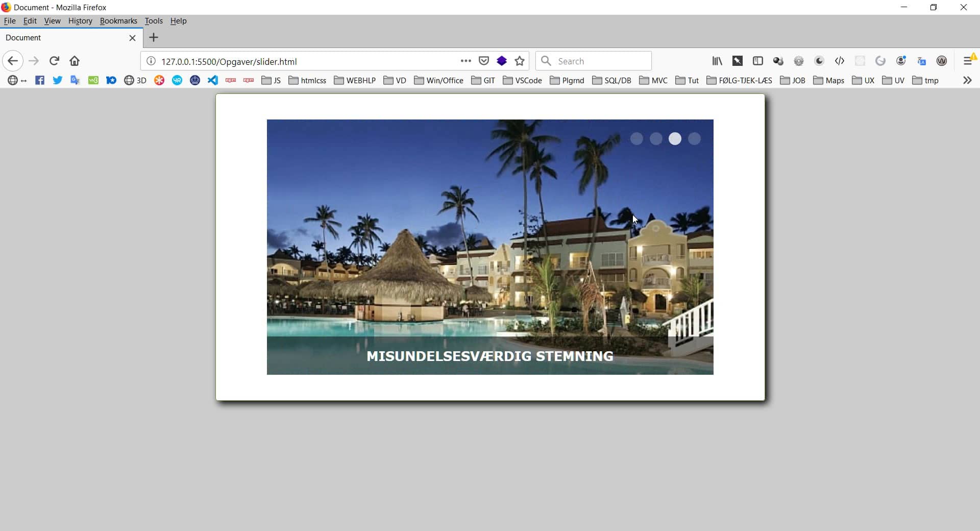Click the dark moon extension icon
Viewport: 980px width, 531px height.
click(819, 61)
